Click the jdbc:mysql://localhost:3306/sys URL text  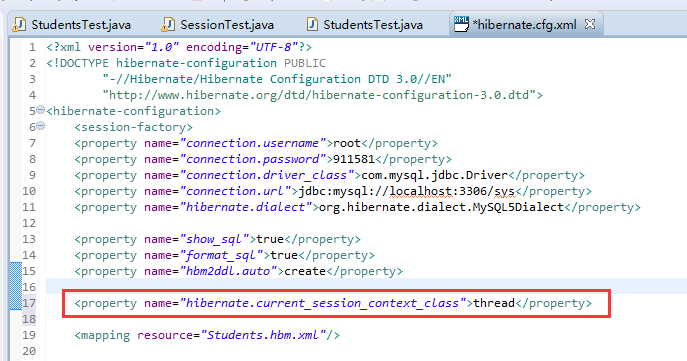click(407, 191)
